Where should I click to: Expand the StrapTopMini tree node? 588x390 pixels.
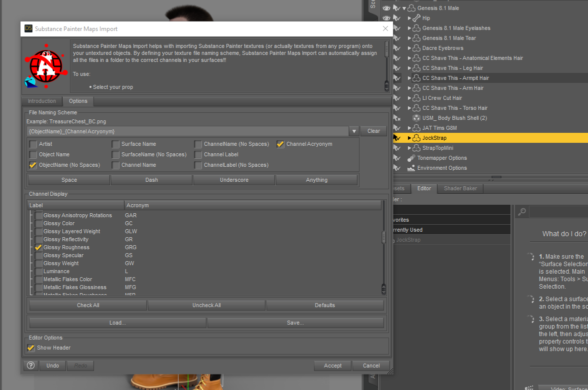click(409, 148)
